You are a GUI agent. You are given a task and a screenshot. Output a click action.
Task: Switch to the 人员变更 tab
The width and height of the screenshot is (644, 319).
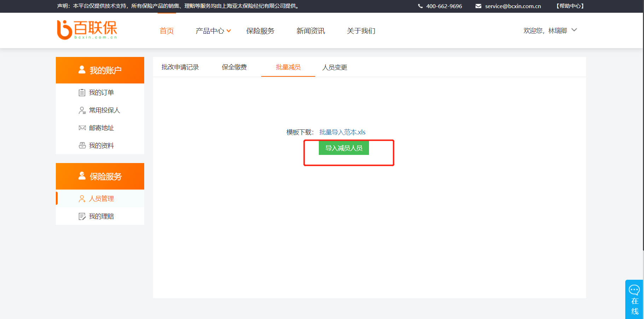pos(334,67)
